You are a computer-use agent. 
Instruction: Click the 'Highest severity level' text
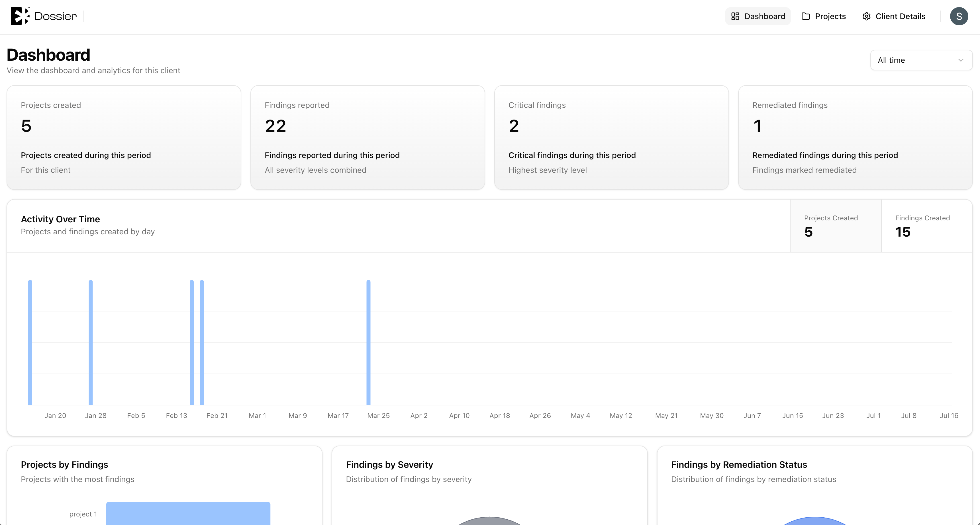[548, 170]
